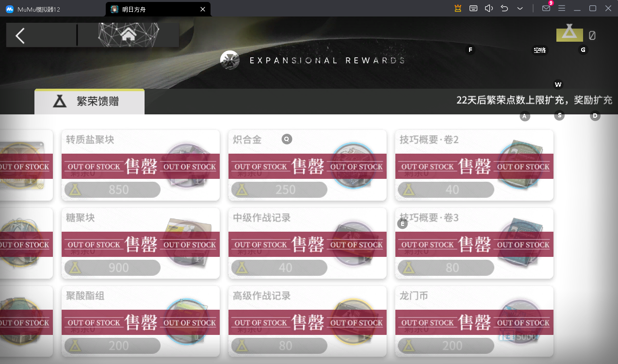Select the 龙门币 item card
This screenshot has height=364, width=618.
[x=474, y=321]
